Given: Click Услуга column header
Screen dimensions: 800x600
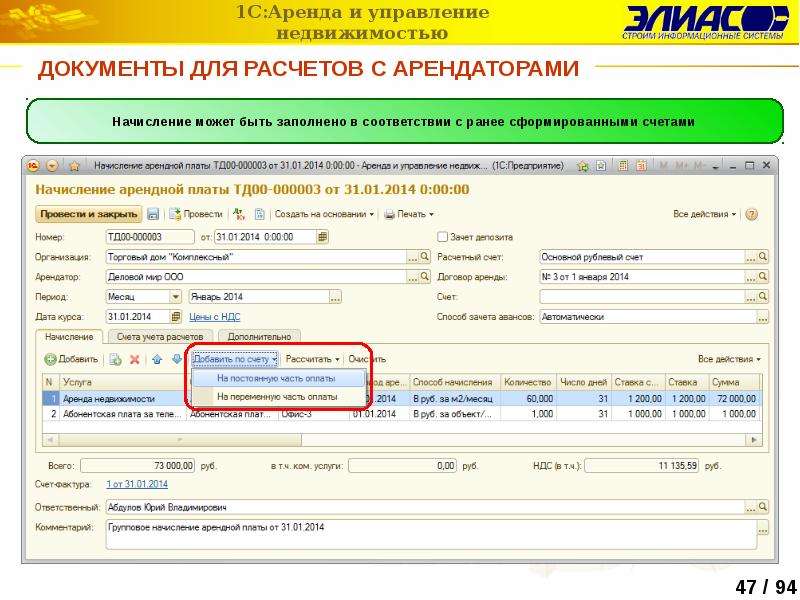Looking at the screenshot, I should tap(124, 382).
